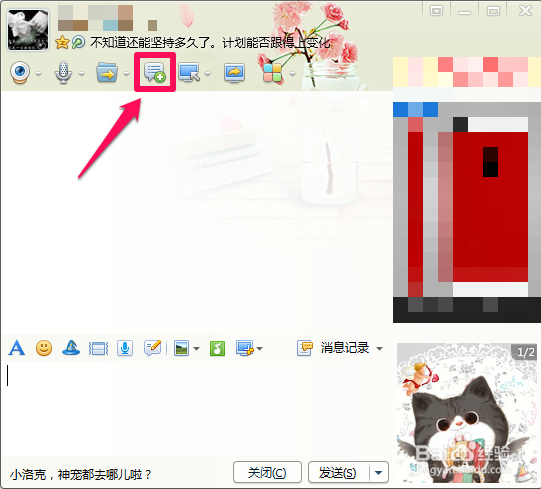Click the 关闭(C) button
Screen dimensions: 541x489
(267, 472)
